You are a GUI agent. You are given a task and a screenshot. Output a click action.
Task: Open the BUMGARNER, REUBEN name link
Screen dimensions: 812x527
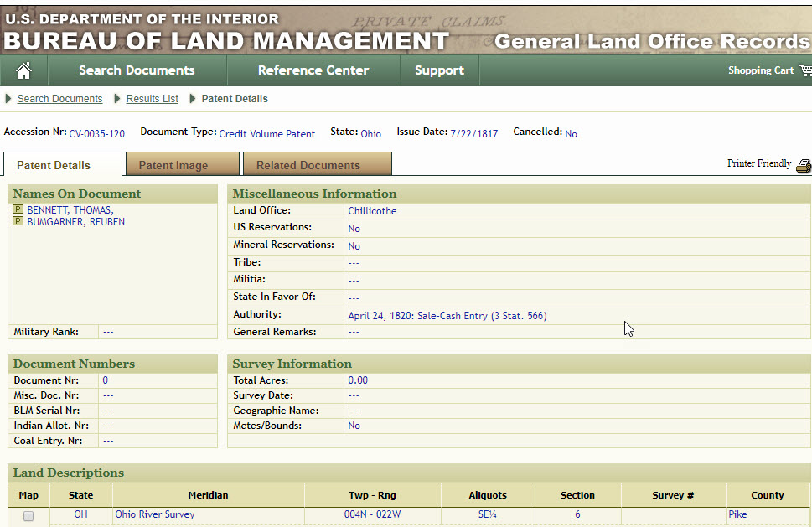[75, 221]
